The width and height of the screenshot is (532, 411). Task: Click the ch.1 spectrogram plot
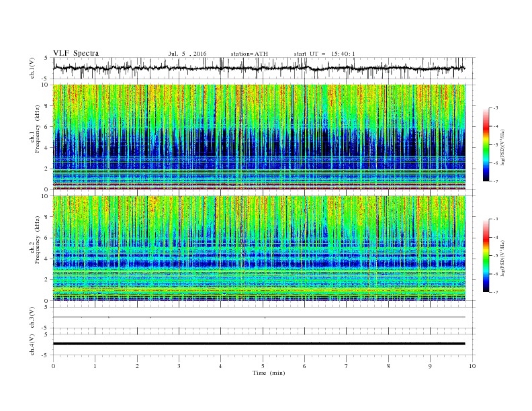(x=259, y=137)
